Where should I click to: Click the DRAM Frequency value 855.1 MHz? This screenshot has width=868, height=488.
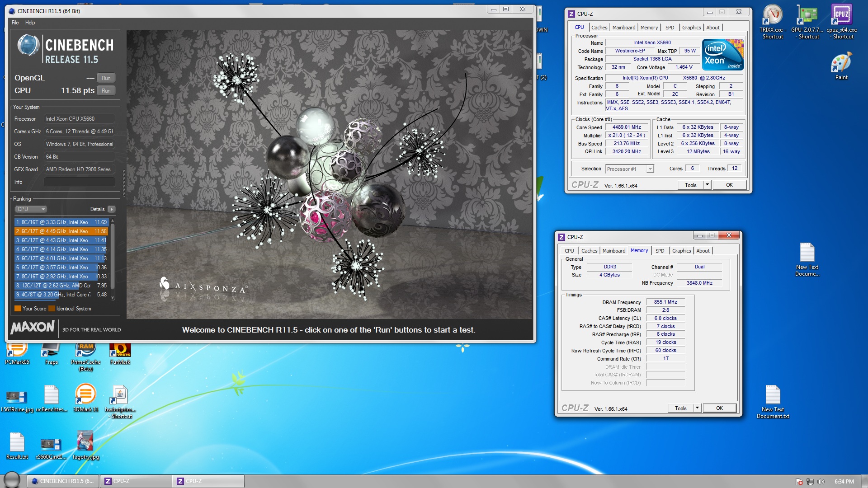(665, 302)
